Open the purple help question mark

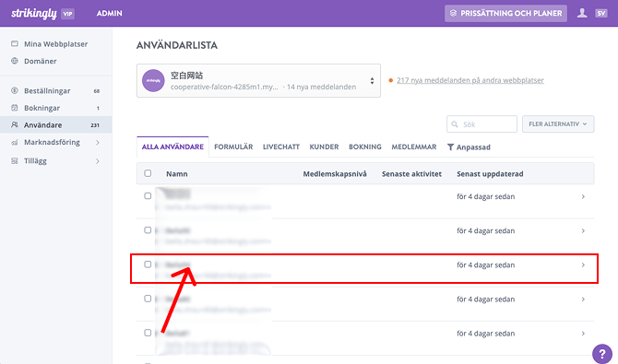click(x=601, y=353)
